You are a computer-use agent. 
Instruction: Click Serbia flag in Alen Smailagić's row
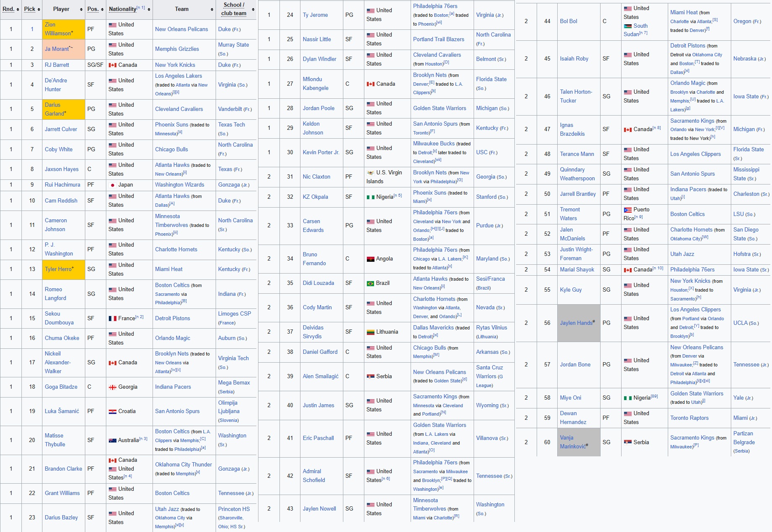(x=370, y=377)
